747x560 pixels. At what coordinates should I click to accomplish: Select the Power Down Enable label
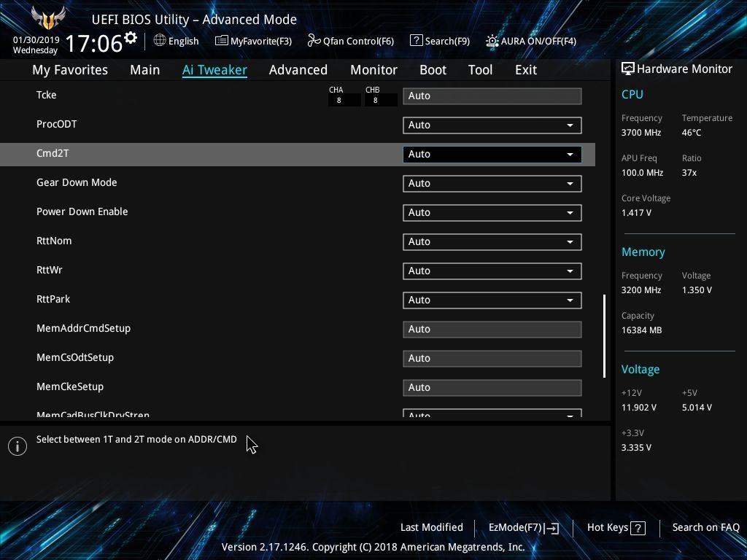click(82, 211)
